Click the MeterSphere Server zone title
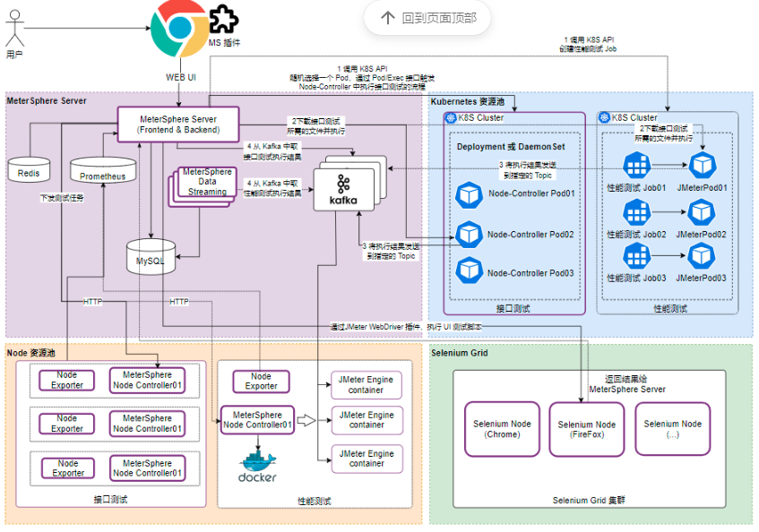This screenshot has height=532, width=759. point(47,100)
